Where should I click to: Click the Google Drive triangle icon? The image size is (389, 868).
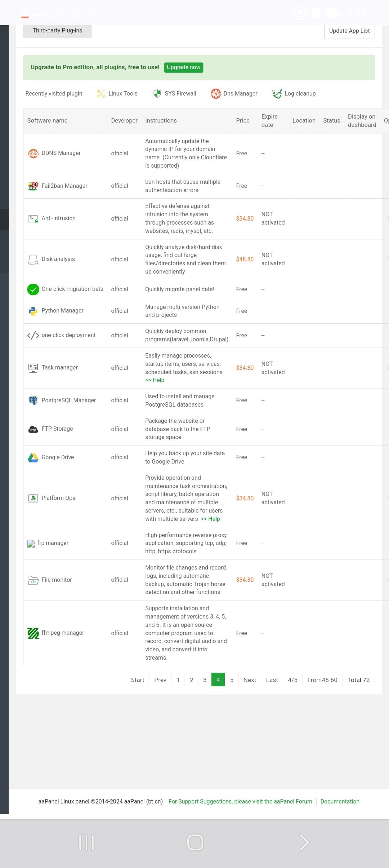(33, 457)
